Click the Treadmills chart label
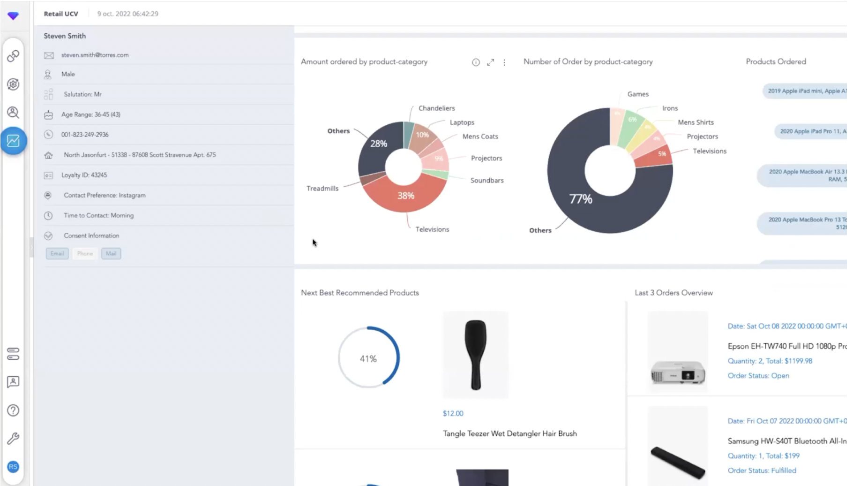Screen dimensions: 868x486 [x=322, y=188]
